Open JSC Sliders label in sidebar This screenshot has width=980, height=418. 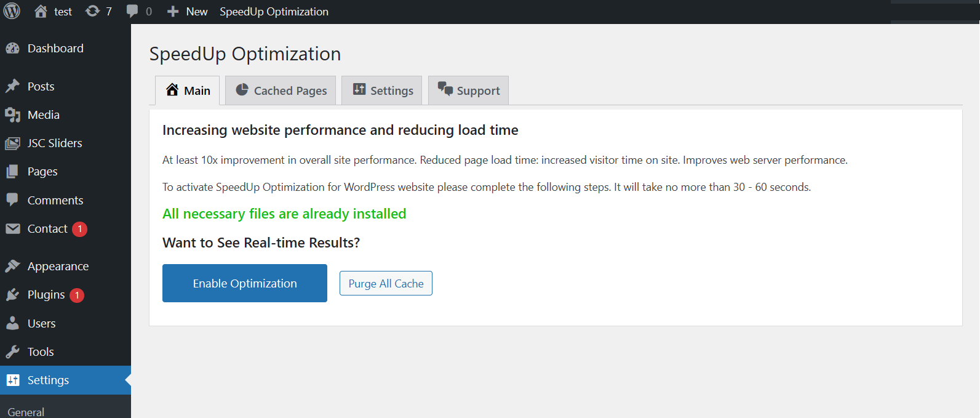(x=55, y=143)
